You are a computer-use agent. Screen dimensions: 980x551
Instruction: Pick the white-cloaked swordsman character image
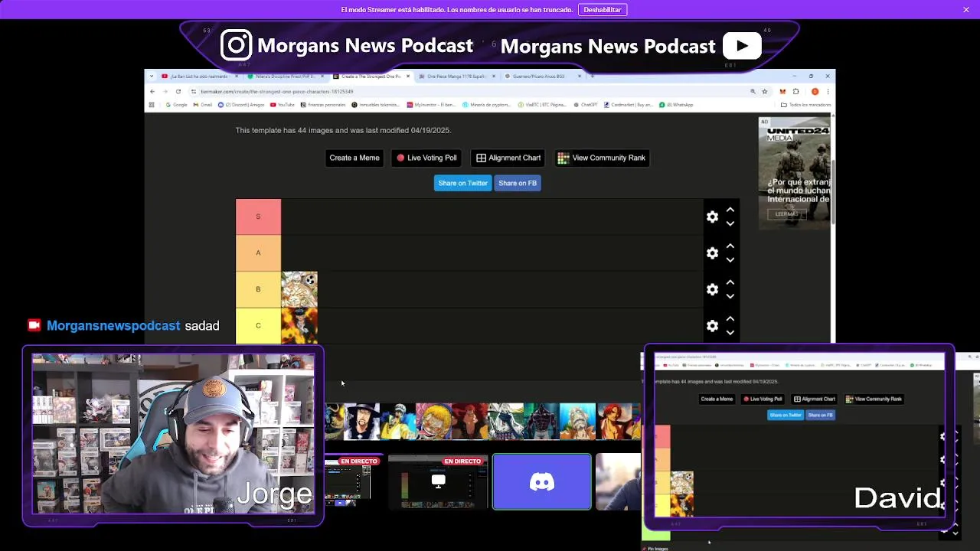coord(505,421)
